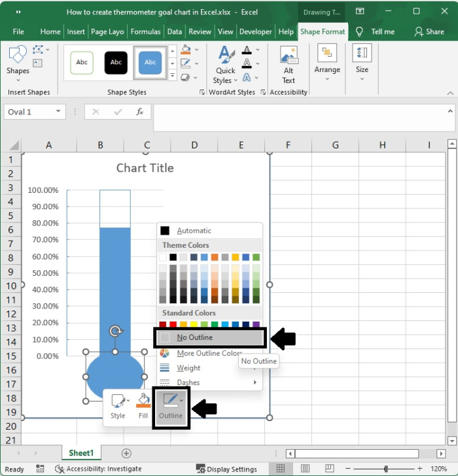Click the Shape Outline pen icon in ribbon
This screenshot has width=458, height=476.
tap(186, 63)
